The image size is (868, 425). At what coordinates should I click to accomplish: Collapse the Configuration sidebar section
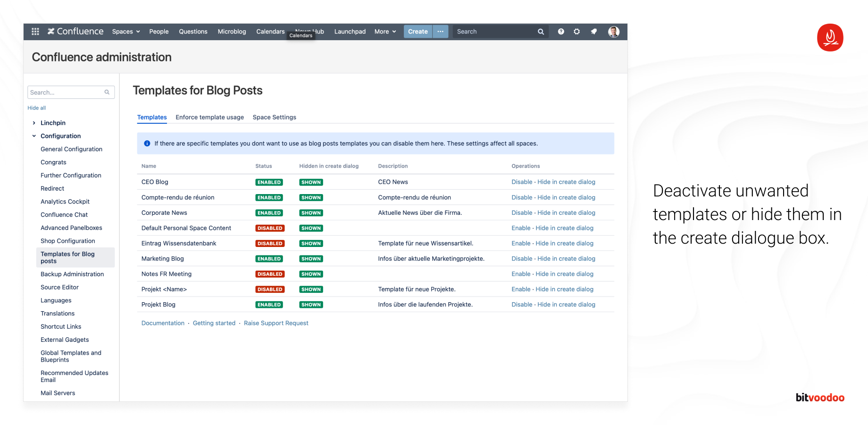[x=34, y=136]
